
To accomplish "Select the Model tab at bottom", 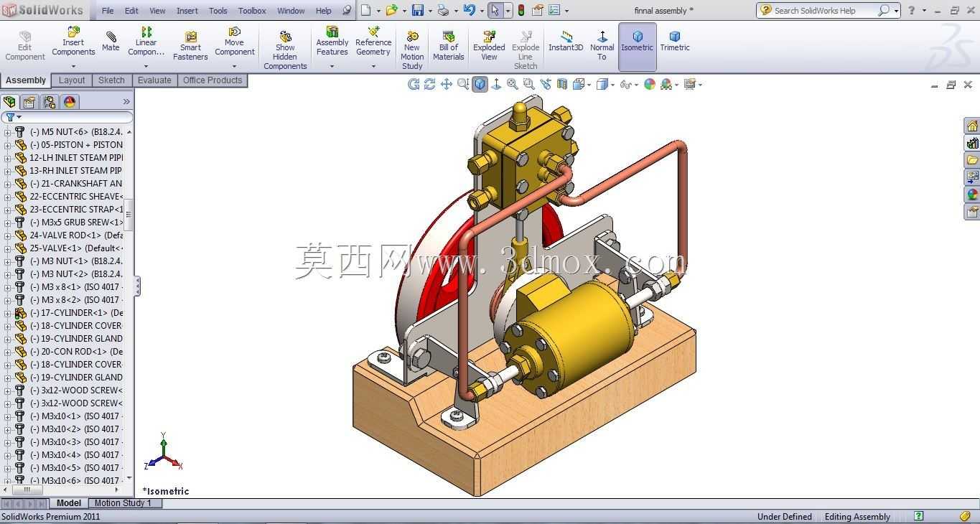I will pos(69,503).
